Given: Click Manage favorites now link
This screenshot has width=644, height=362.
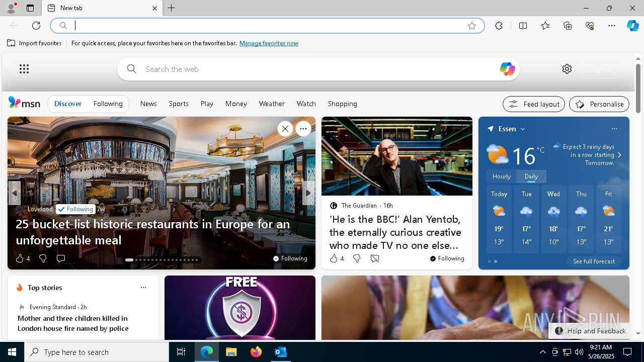Looking at the screenshot, I should tap(269, 43).
